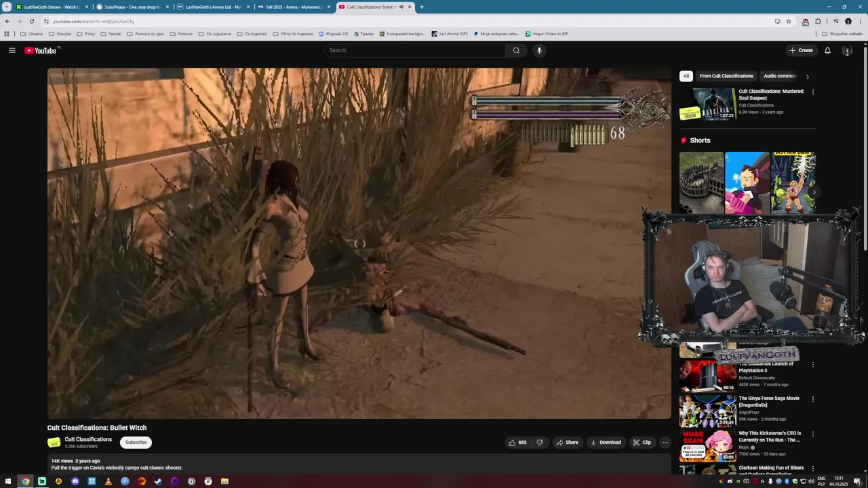The image size is (868, 488).
Task: Open Just Anime GIFS bookmark
Action: pyautogui.click(x=449, y=33)
